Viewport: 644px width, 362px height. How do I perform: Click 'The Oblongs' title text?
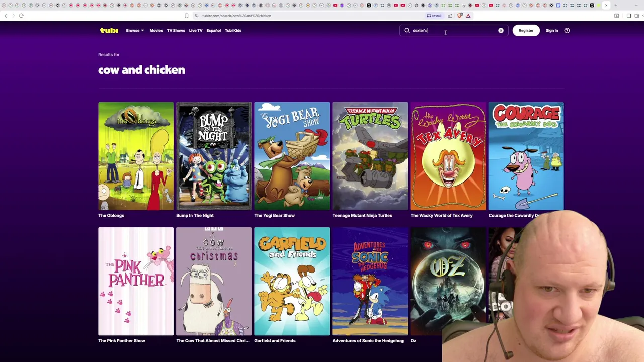111,215
